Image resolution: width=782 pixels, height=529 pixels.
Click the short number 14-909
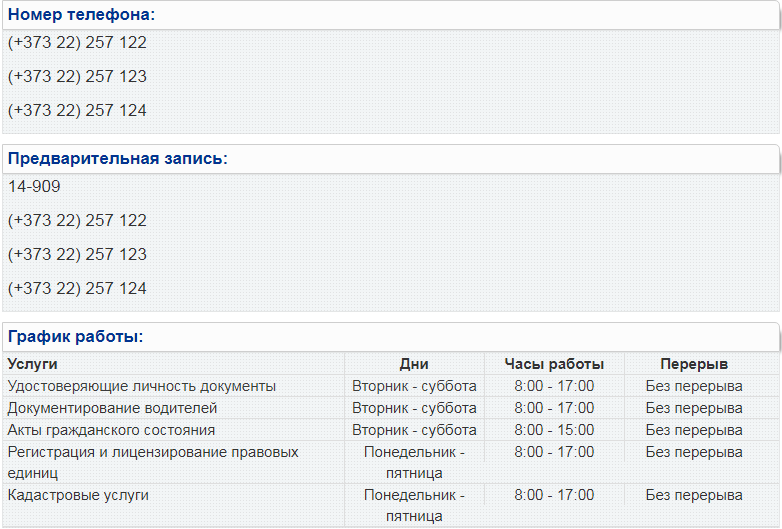(x=34, y=186)
